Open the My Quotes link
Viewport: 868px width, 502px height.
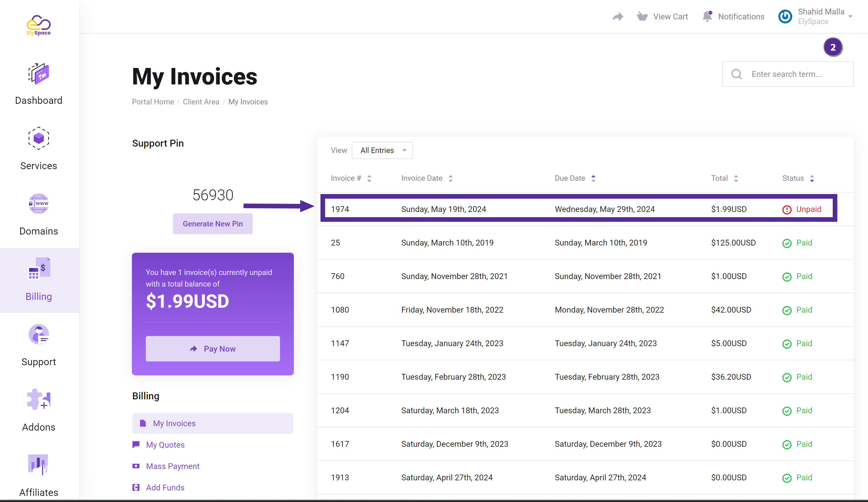point(165,445)
